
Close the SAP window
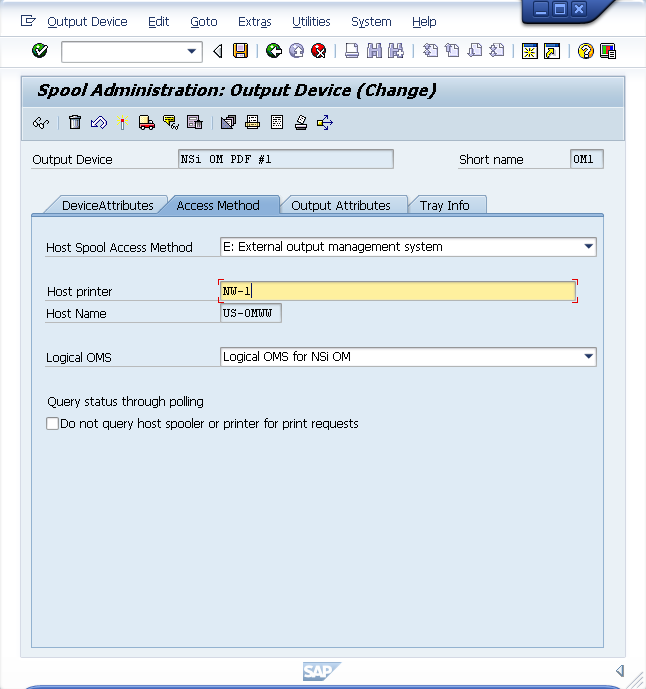579,9
